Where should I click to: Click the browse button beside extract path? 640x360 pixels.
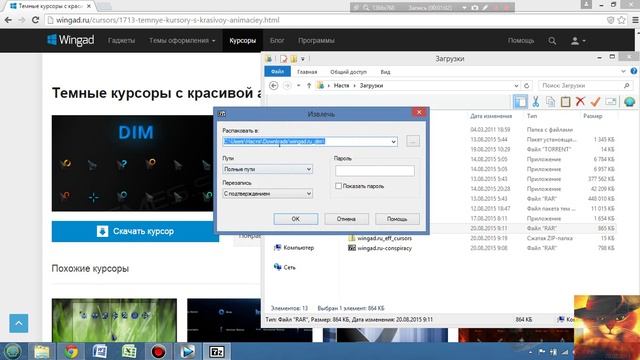click(x=413, y=141)
